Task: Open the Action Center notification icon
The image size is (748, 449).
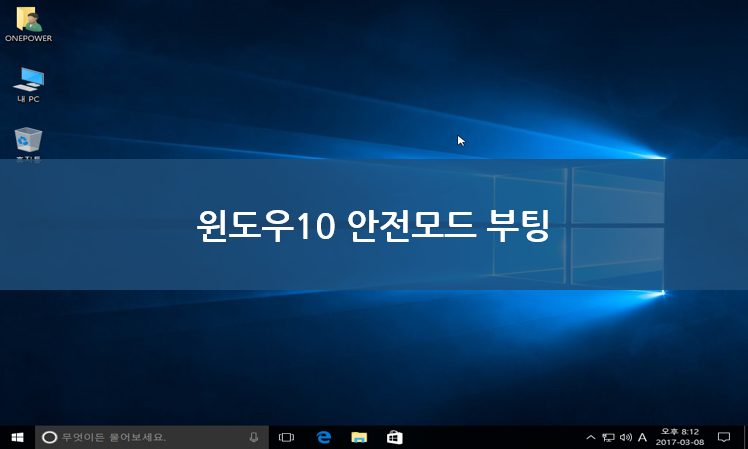Action: click(724, 437)
